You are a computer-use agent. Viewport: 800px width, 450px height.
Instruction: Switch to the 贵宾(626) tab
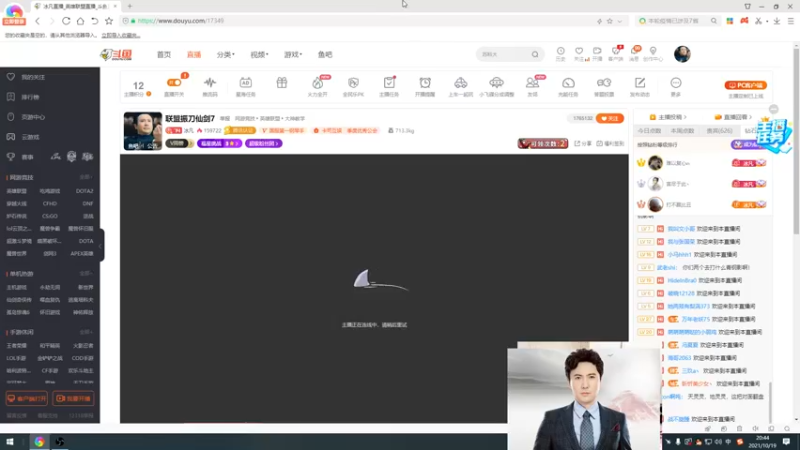click(719, 131)
